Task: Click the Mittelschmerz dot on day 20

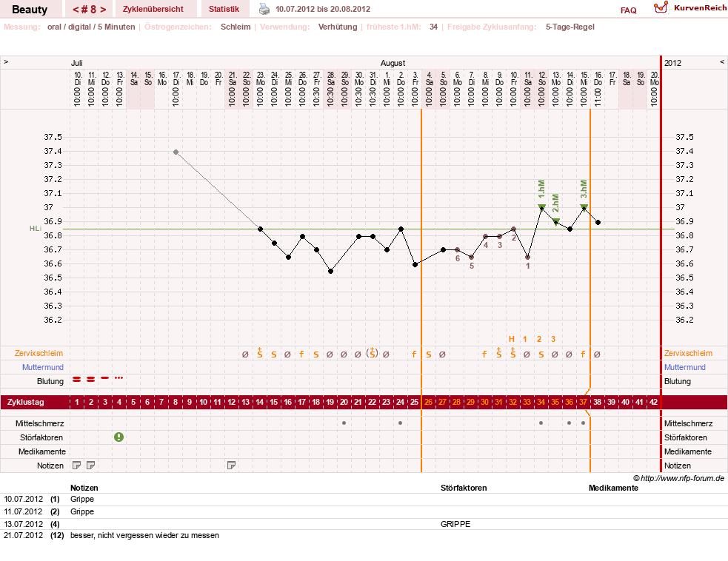Action: 344,423
